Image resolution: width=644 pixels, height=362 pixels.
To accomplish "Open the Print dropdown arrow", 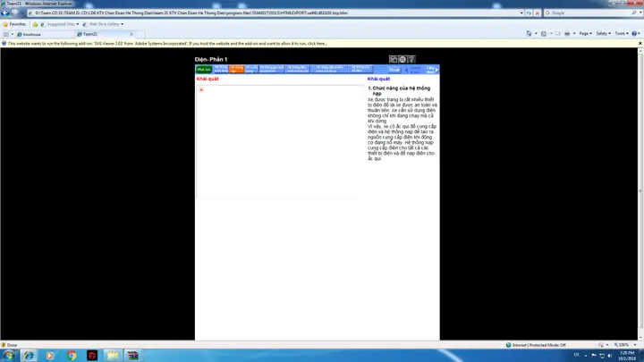I will point(574,34).
